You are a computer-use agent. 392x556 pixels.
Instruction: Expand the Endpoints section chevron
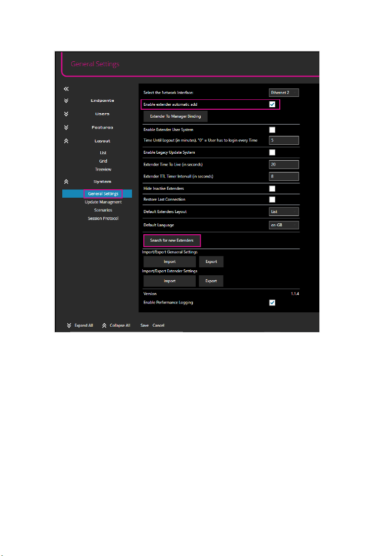point(66,101)
